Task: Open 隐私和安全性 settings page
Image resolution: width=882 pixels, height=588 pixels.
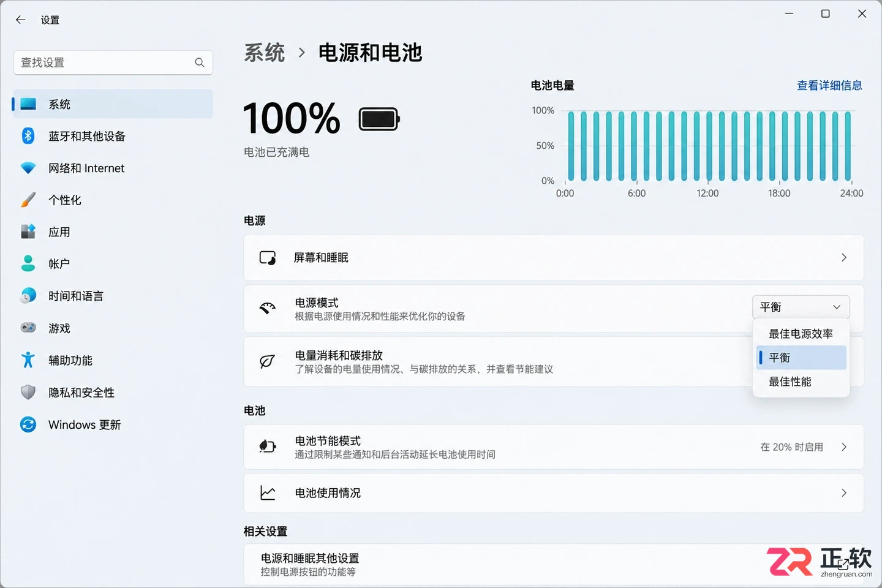Action: [x=113, y=392]
